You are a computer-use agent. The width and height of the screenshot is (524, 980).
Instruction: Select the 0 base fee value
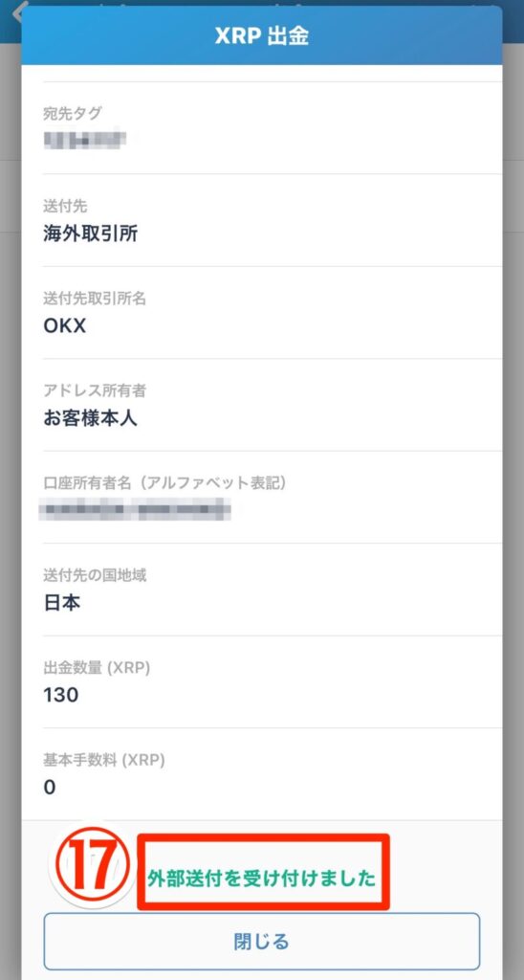(x=50, y=787)
